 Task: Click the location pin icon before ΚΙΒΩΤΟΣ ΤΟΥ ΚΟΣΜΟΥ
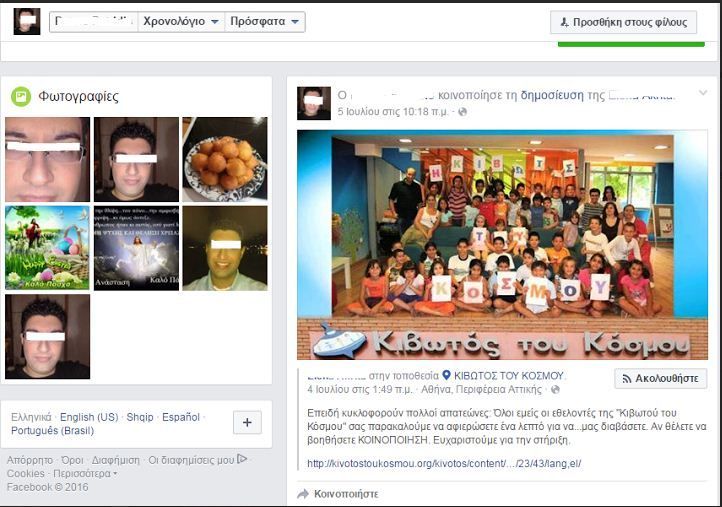(446, 375)
